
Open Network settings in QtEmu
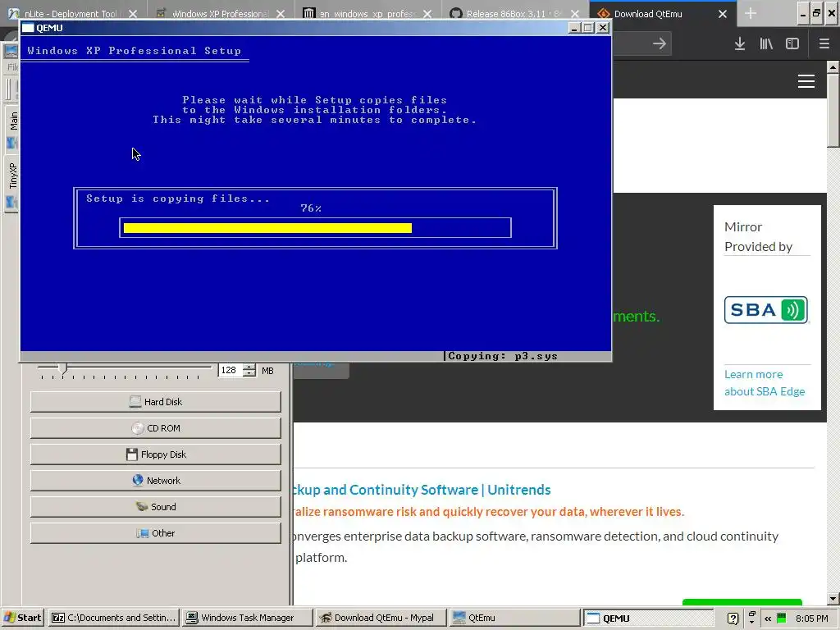[x=155, y=481]
